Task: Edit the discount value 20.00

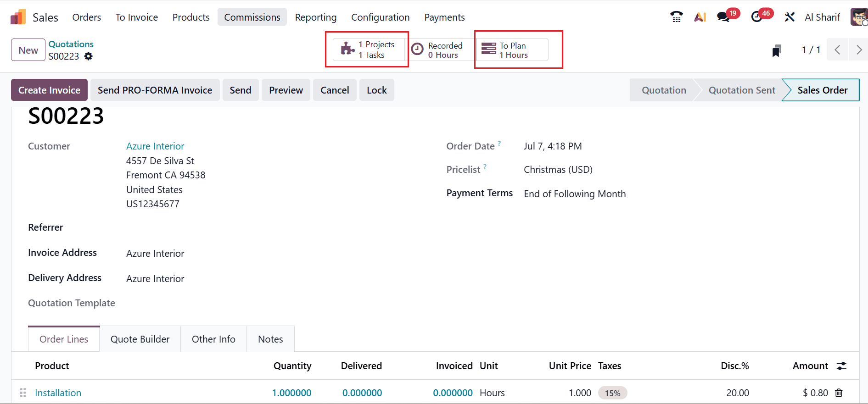Action: point(738,393)
